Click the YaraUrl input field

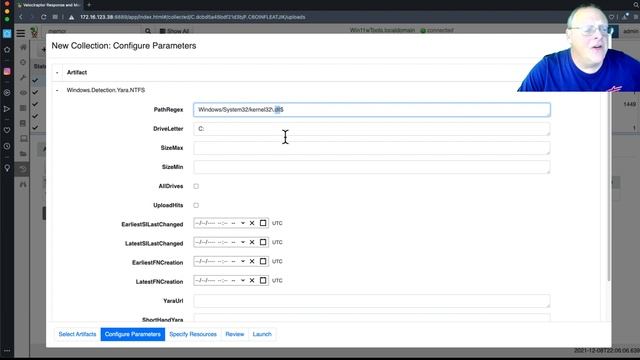[372, 301]
